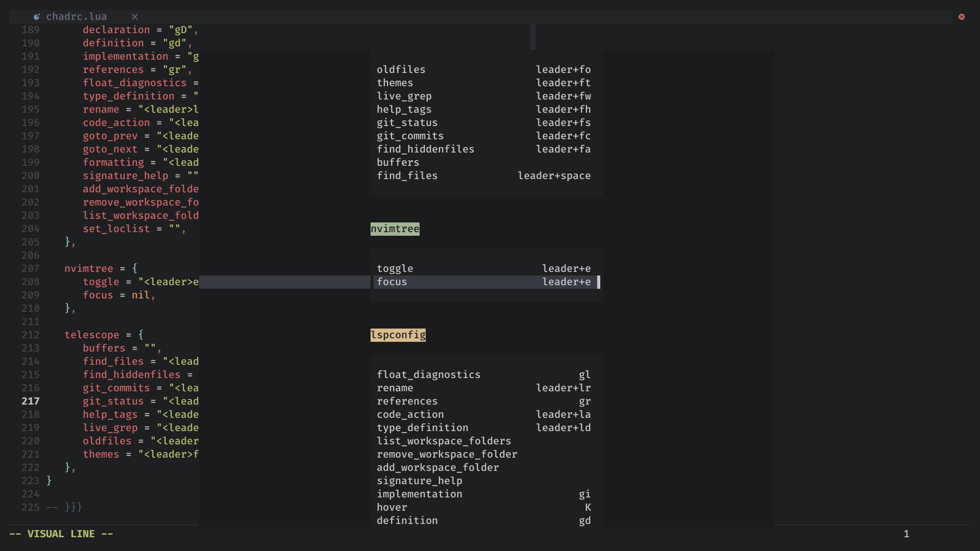The image size is (980, 551).
Task: Expand the nvimtree section header
Action: [x=395, y=229]
